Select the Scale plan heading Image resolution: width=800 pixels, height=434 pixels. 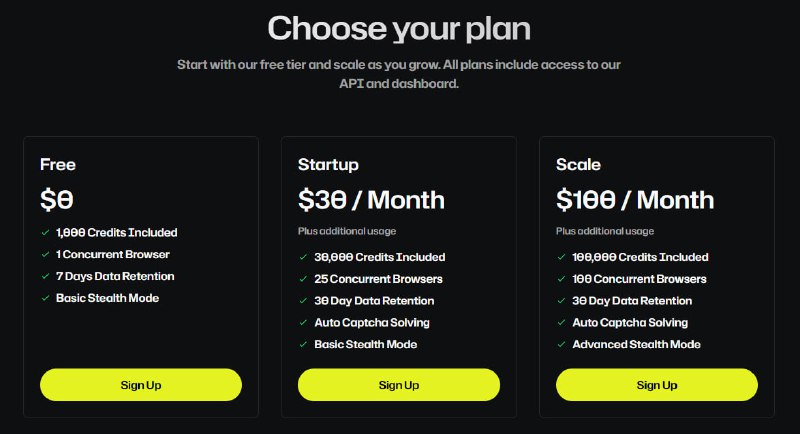pyautogui.click(x=578, y=164)
